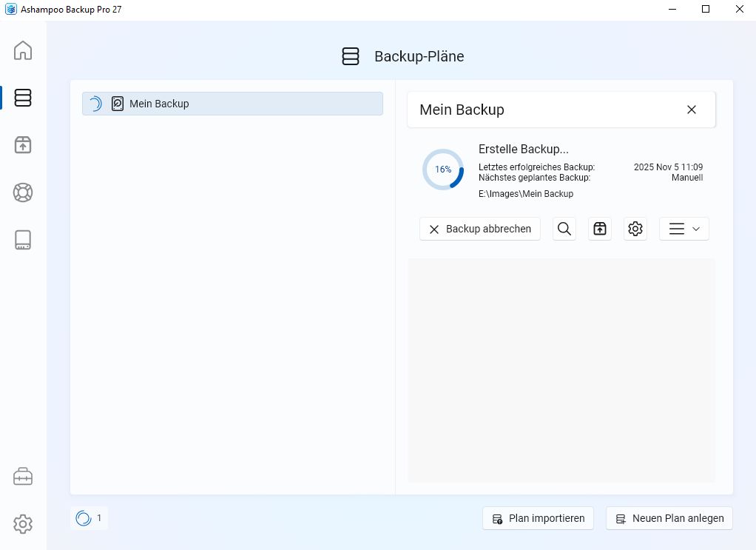Close the Mein Backup details panel
The width and height of the screenshot is (756, 550).
(692, 110)
